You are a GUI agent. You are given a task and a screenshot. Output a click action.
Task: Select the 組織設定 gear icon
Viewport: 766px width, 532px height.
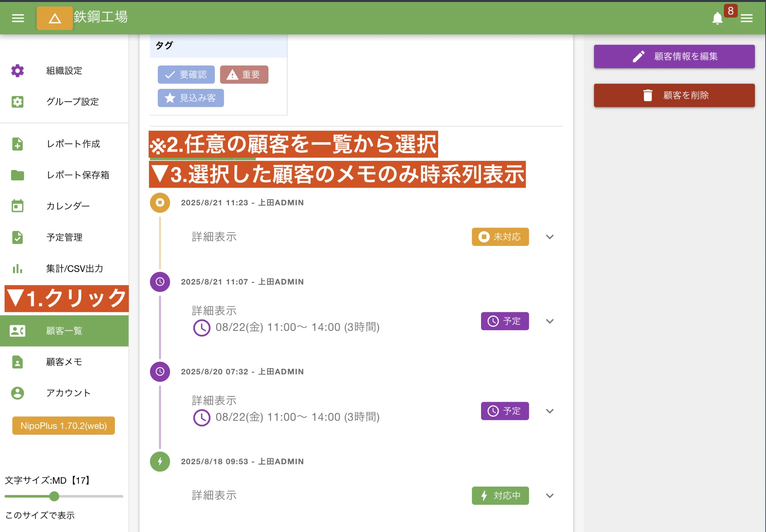point(17,71)
